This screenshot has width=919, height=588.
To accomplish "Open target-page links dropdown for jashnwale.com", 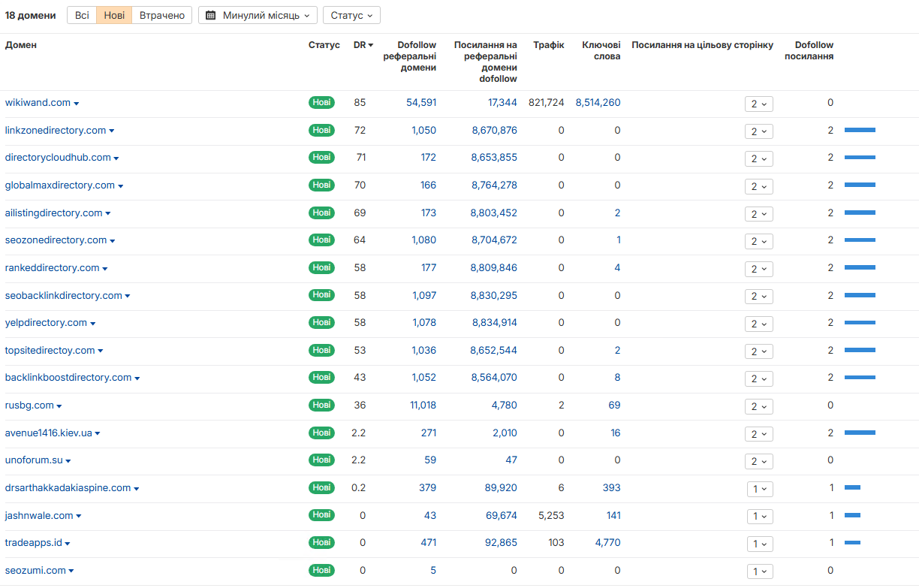I will (x=760, y=517).
